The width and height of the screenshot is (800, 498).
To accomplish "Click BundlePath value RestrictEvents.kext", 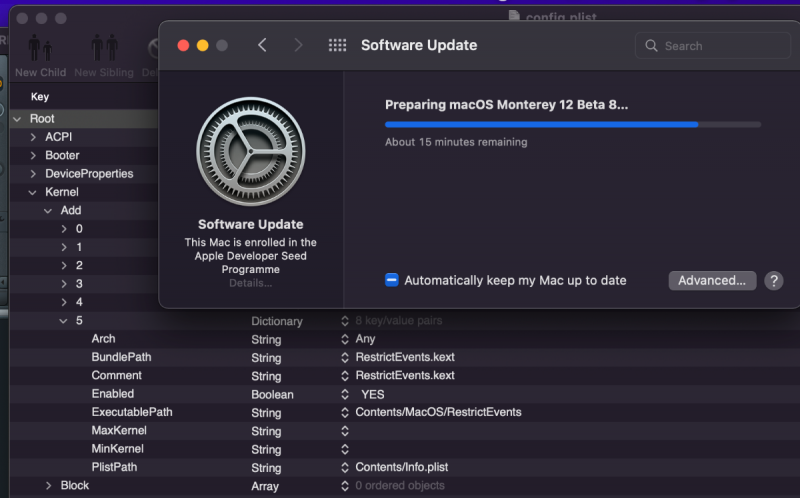I will 405,357.
